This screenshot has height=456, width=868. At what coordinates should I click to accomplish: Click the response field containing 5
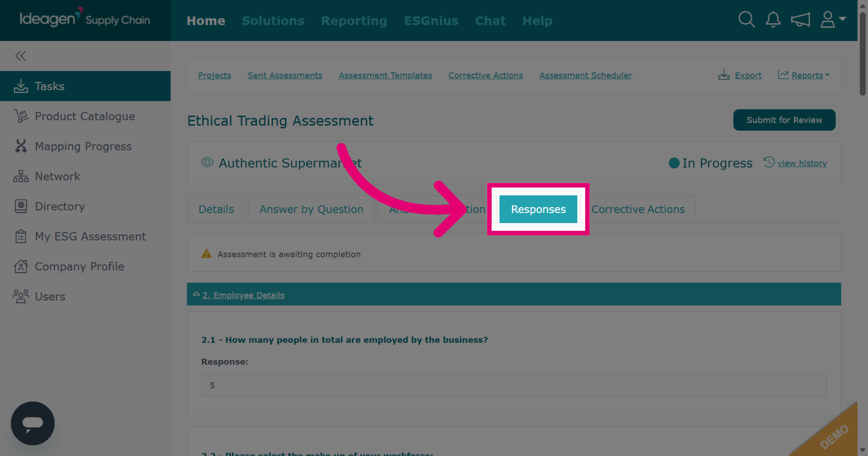(514, 385)
